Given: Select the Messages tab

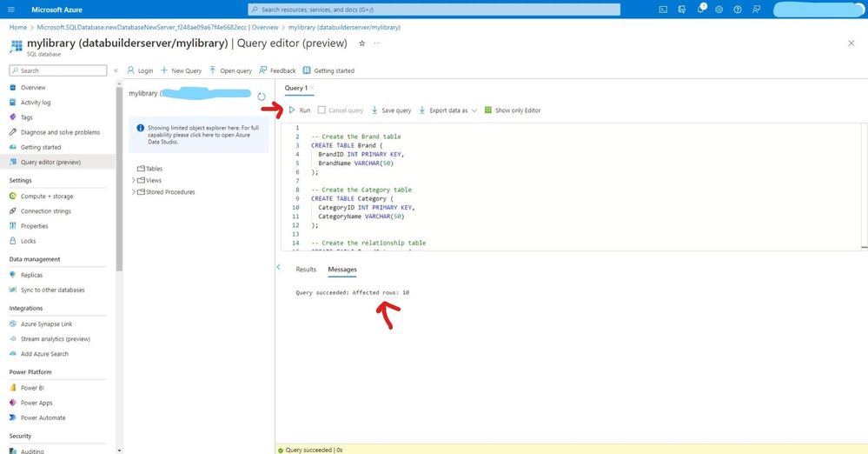Looking at the screenshot, I should pyautogui.click(x=342, y=270).
